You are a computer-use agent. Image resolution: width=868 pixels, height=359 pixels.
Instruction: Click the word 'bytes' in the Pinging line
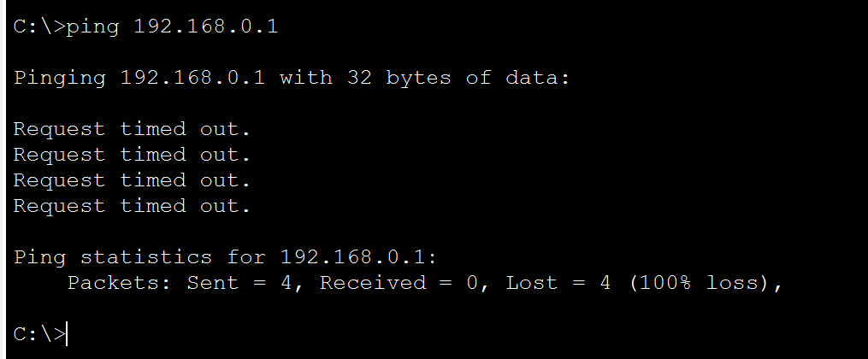[x=418, y=78]
